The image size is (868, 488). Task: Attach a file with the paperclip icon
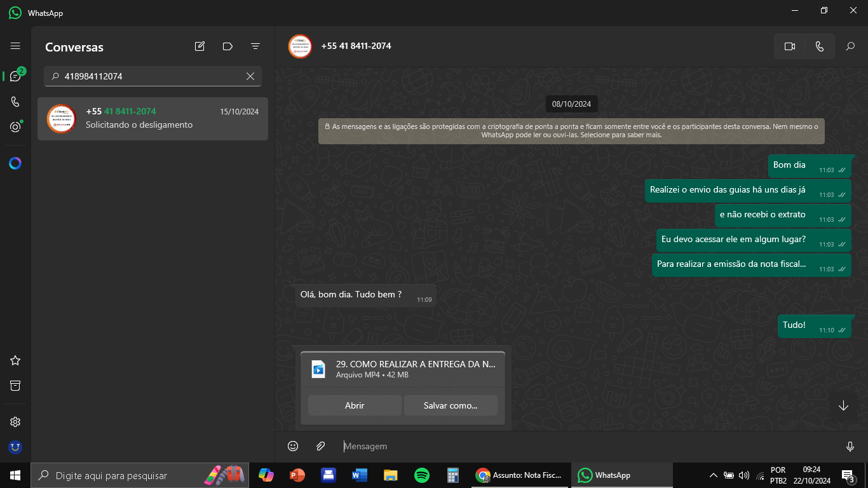(x=321, y=446)
